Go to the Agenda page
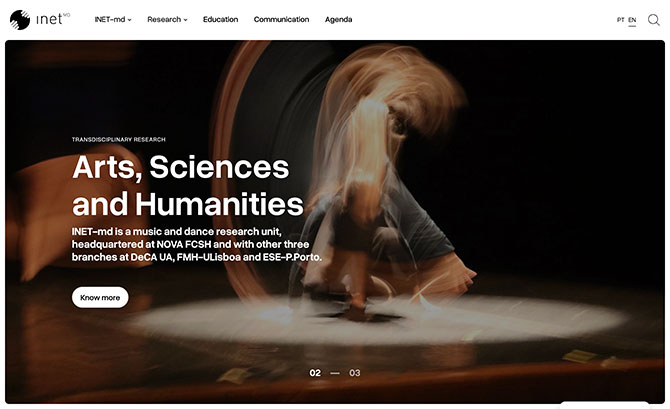This screenshot has height=409, width=670. (338, 20)
